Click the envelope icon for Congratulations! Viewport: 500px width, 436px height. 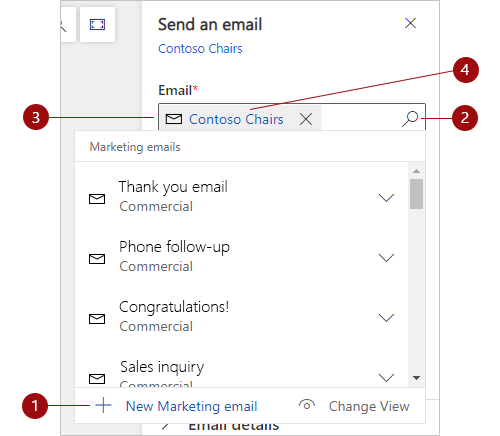[x=97, y=319]
